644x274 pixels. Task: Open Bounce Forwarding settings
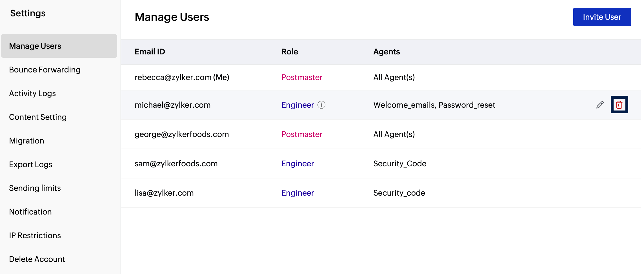(x=45, y=70)
